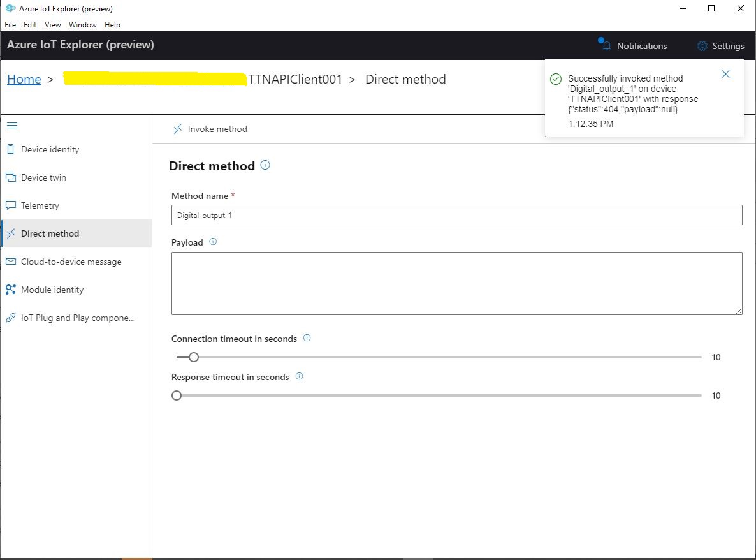Open the Device identity page
Screen dimensions: 756x560
[x=50, y=149]
